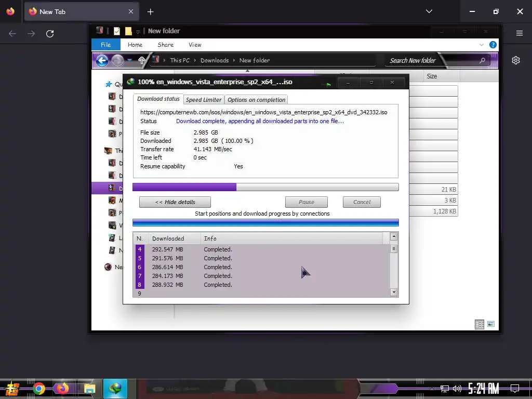Open the Home ribbon tab in Explorer
Screen dimensions: 532x399
(x=135, y=45)
